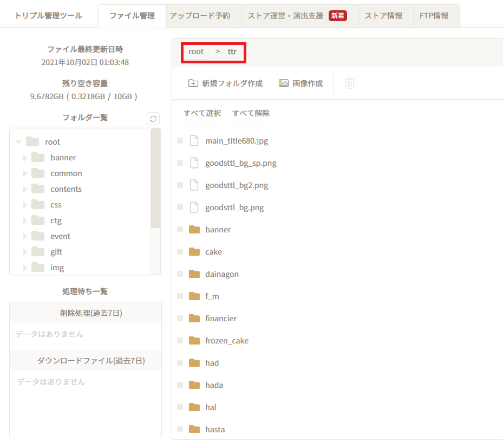This screenshot has height=448, width=503.
Task: Click the event folder icon in tree
Action: click(38, 236)
